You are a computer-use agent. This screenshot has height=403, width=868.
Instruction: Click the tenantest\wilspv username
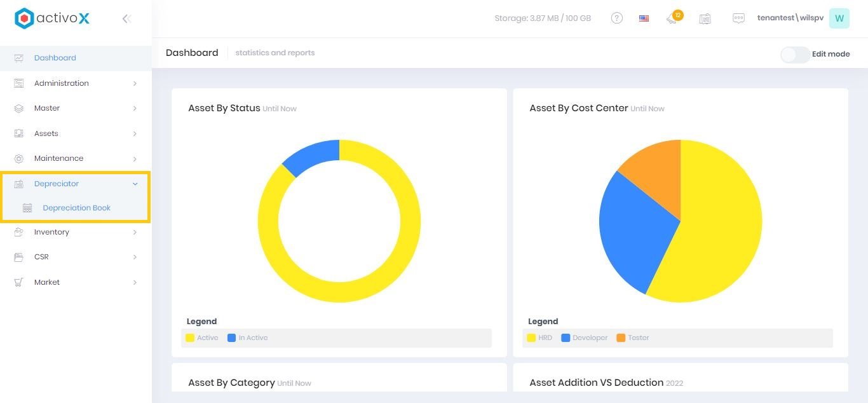[790, 18]
